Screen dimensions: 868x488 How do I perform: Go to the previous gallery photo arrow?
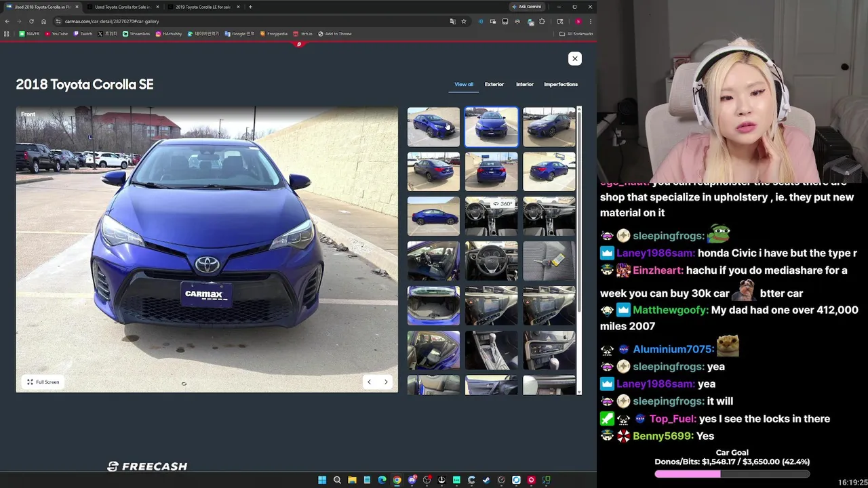tap(369, 382)
